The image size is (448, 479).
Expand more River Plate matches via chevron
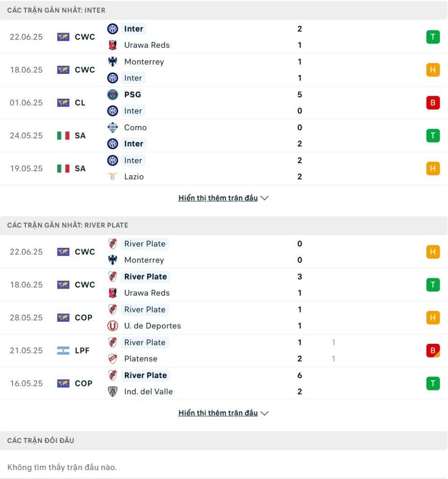[265, 413]
